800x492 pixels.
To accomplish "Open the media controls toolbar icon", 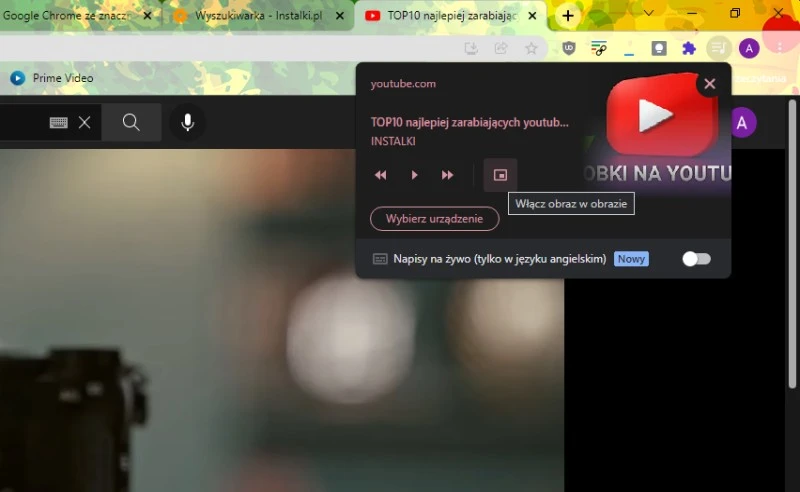I will pos(718,48).
